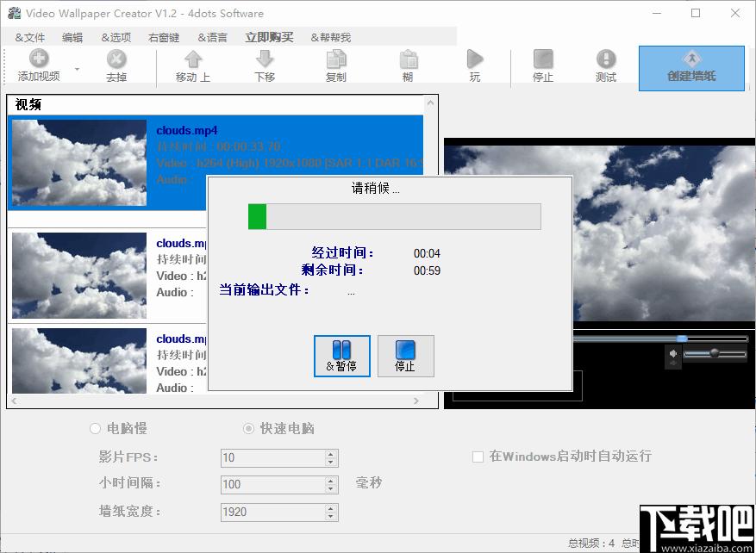Minimize the Video Wallpaper Creator window
Image resolution: width=756 pixels, height=553 pixels.
[x=656, y=14]
